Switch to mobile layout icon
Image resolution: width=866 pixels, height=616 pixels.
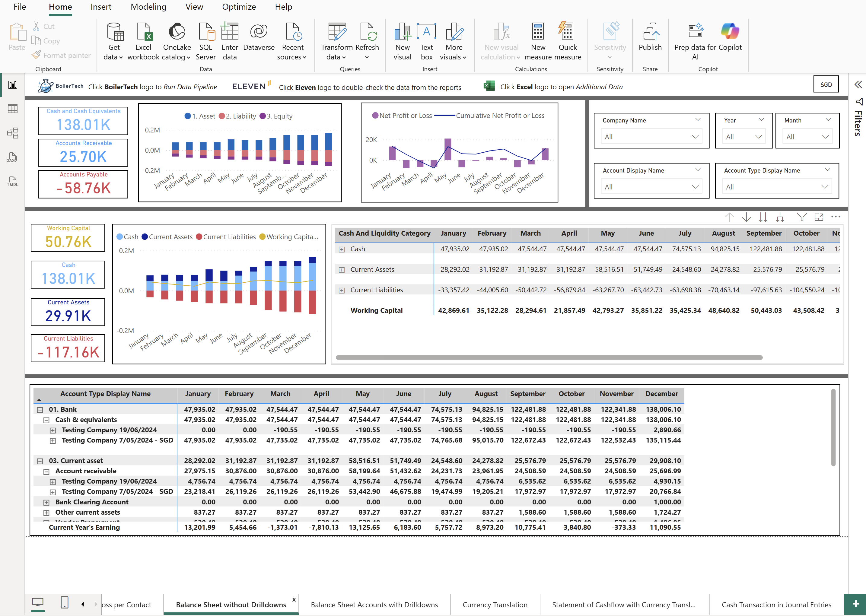pos(65,602)
